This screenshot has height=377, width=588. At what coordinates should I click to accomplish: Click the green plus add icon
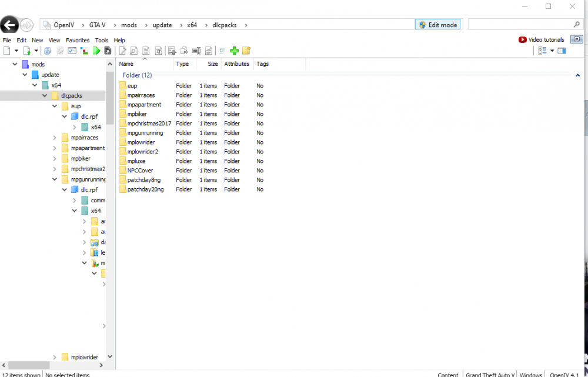235,51
